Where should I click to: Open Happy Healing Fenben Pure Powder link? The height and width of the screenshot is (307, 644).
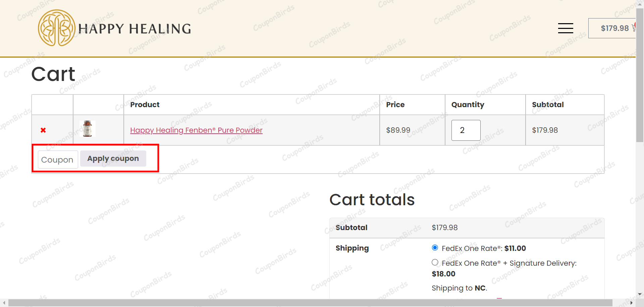[196, 130]
